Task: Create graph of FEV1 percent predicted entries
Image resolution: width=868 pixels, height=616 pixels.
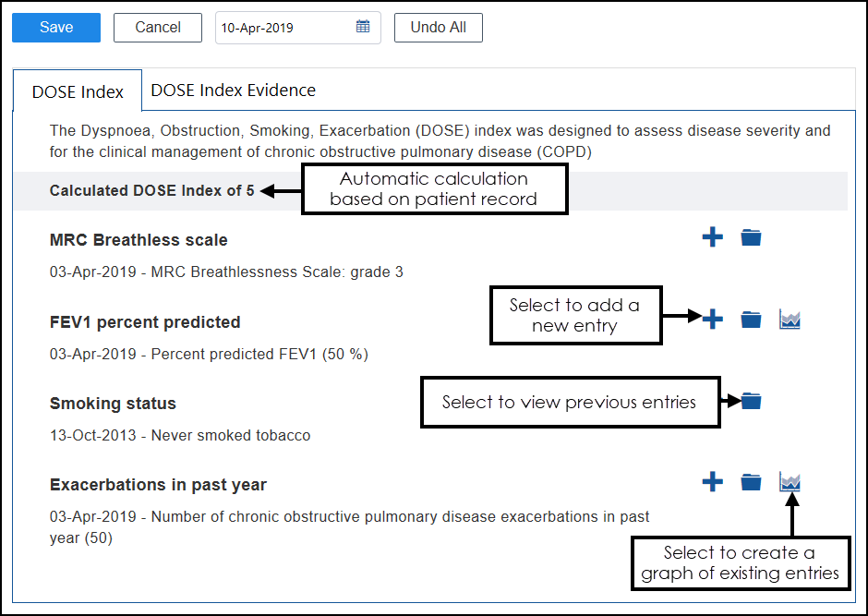Action: [790, 320]
